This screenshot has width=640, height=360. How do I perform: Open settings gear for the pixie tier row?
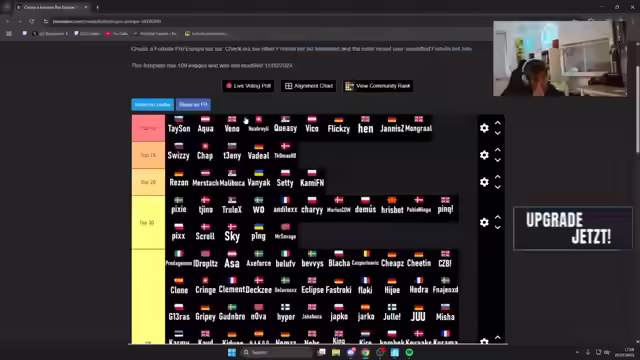(484, 222)
